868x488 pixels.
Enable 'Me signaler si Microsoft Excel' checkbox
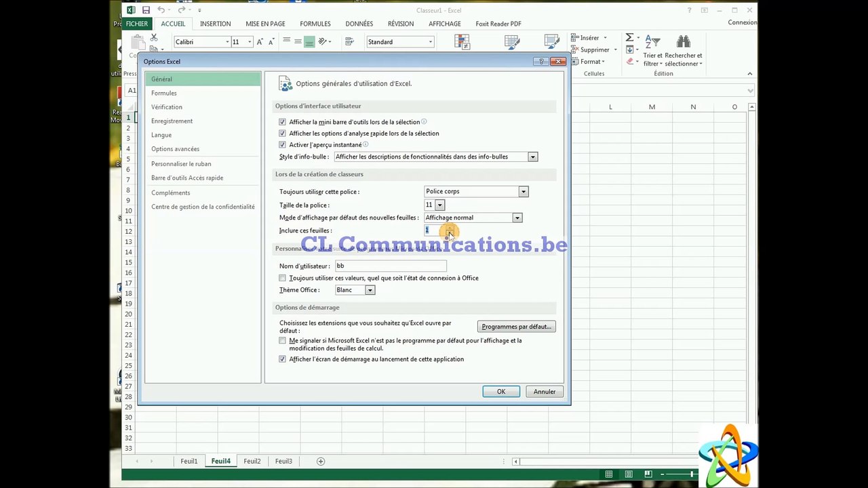click(282, 340)
